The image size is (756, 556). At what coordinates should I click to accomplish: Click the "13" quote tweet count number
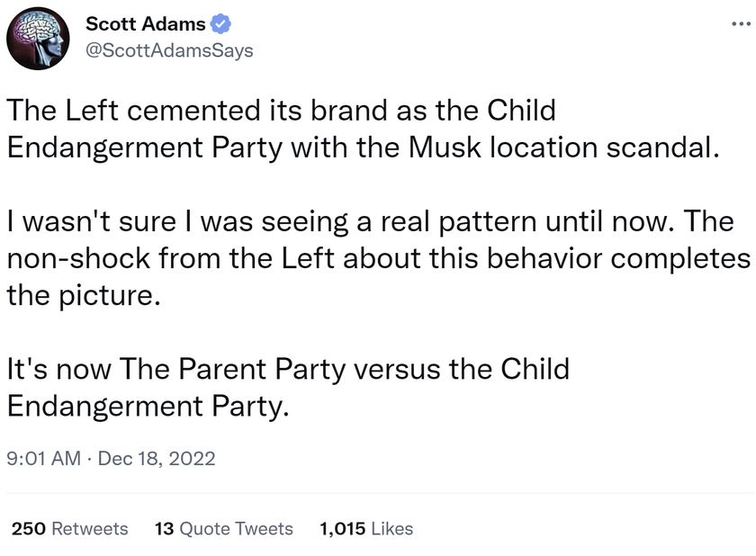pyautogui.click(x=164, y=528)
